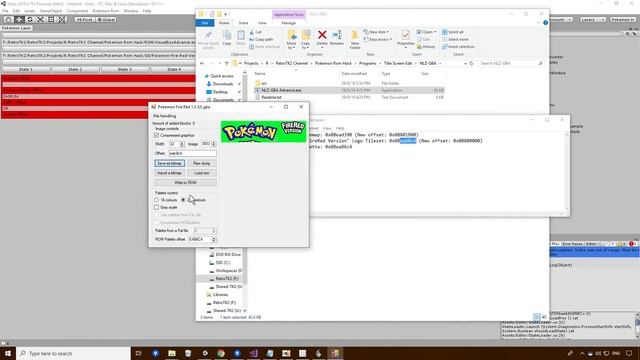640x360 pixels.
Task: Click History in the Open group
Action: 426,47
